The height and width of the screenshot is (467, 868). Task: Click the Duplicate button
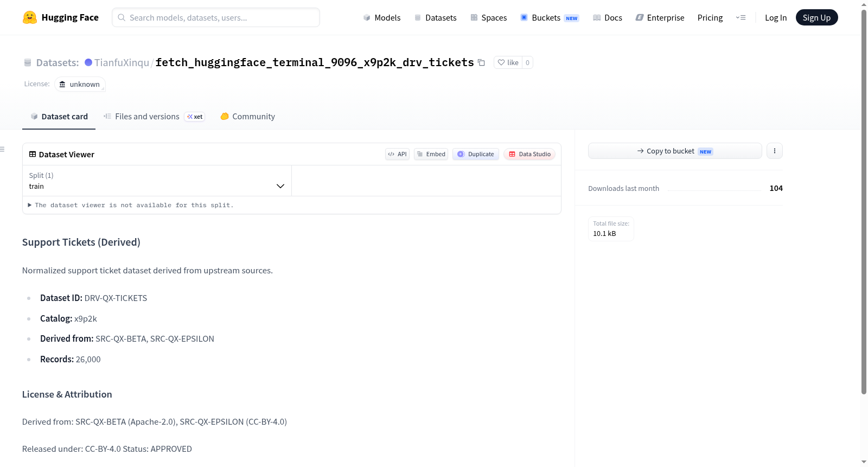(476, 154)
